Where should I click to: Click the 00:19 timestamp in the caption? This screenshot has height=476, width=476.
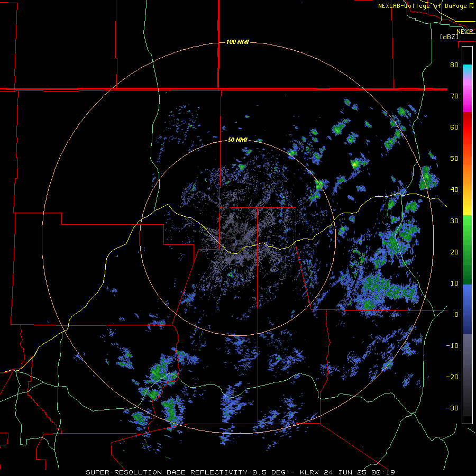(x=383, y=472)
